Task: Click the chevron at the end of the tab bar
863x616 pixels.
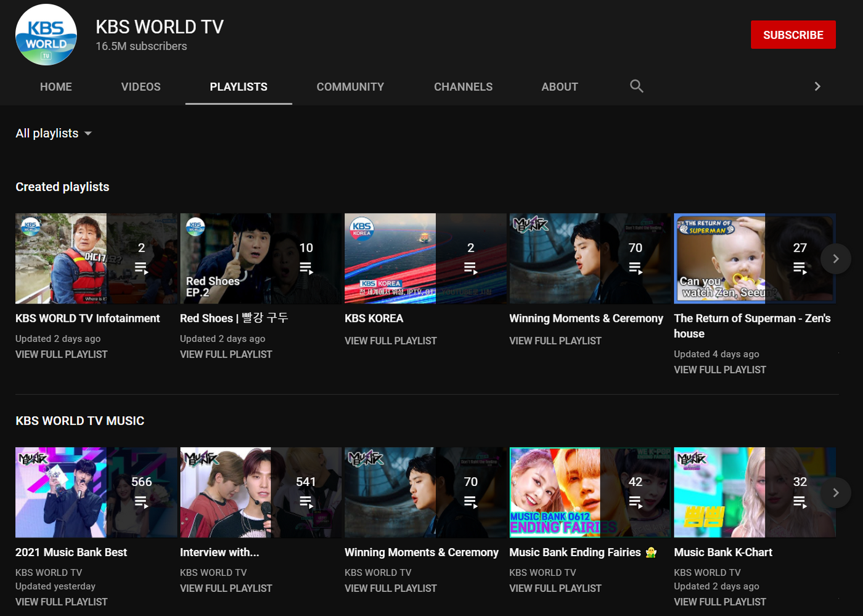Action: (x=817, y=86)
